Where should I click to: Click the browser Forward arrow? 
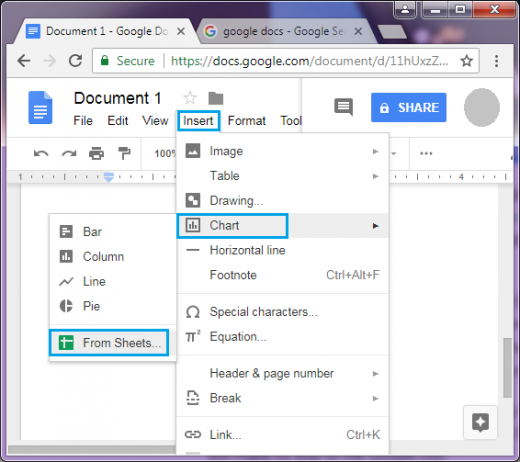point(50,61)
